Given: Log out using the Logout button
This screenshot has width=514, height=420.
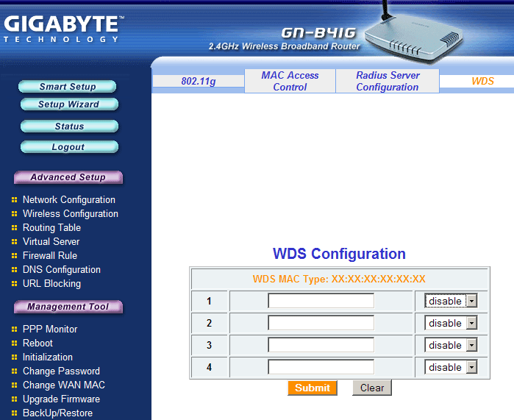Looking at the screenshot, I should [x=69, y=147].
